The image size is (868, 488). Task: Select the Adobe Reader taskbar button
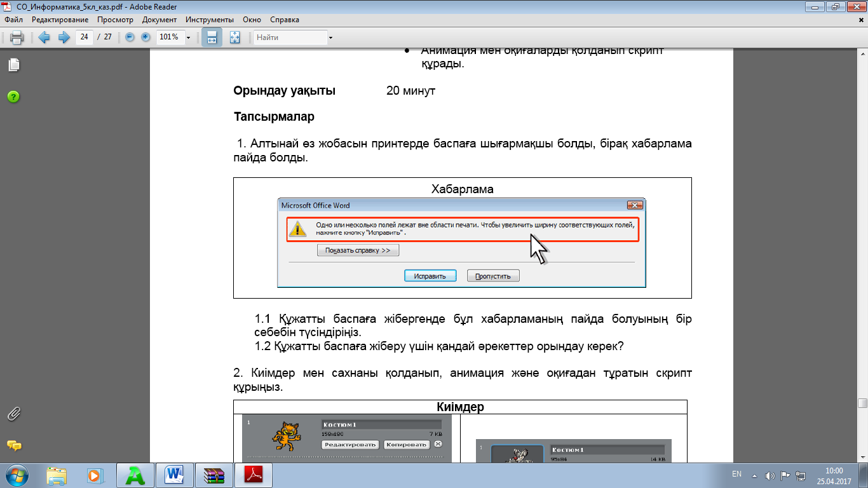pyautogui.click(x=254, y=475)
